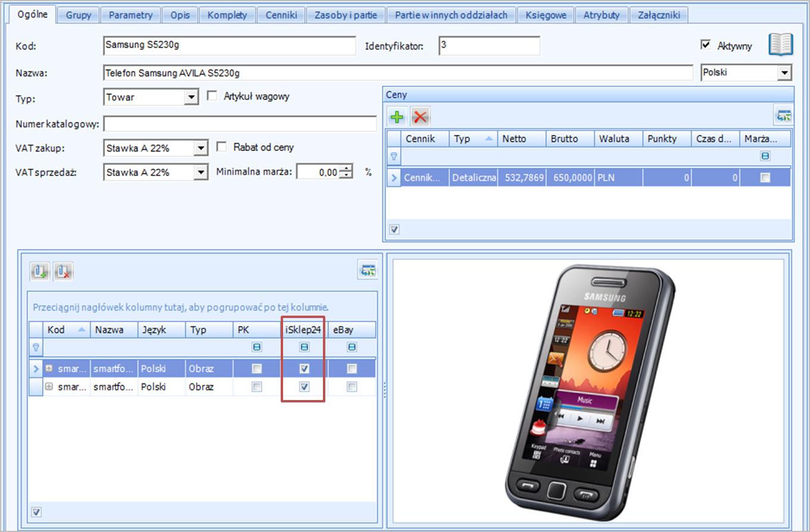Uncheck iSklep24 in the first attachment row
This screenshot has width=810, height=532.
point(304,369)
